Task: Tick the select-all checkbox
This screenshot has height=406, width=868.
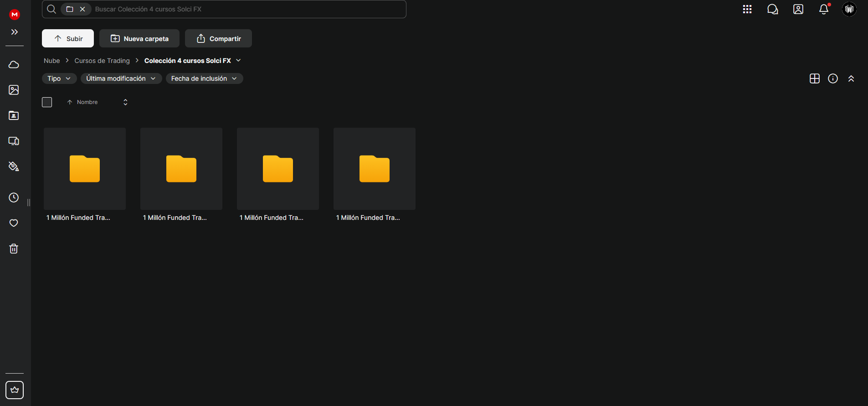Action: coord(47,102)
